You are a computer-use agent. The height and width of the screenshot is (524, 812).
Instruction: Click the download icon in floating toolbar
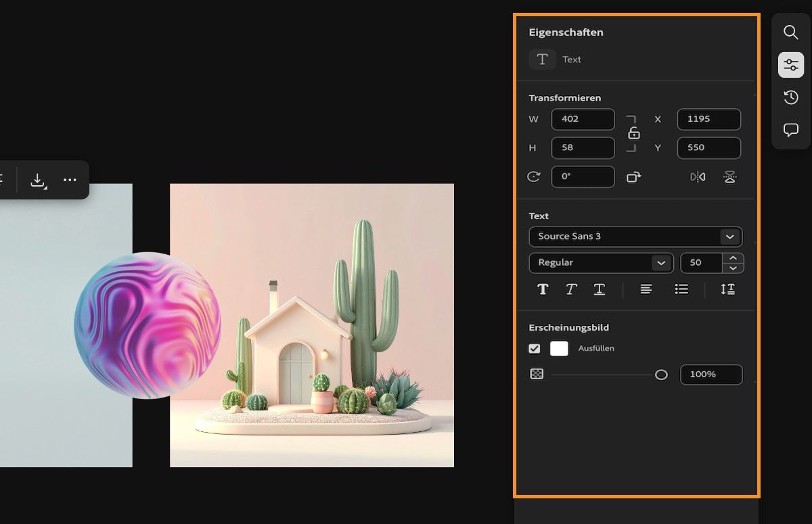point(38,180)
